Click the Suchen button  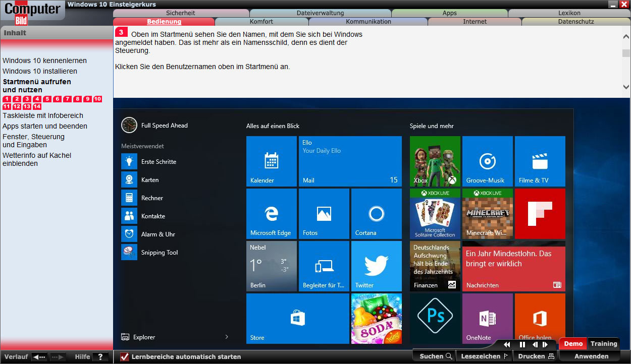tap(435, 356)
